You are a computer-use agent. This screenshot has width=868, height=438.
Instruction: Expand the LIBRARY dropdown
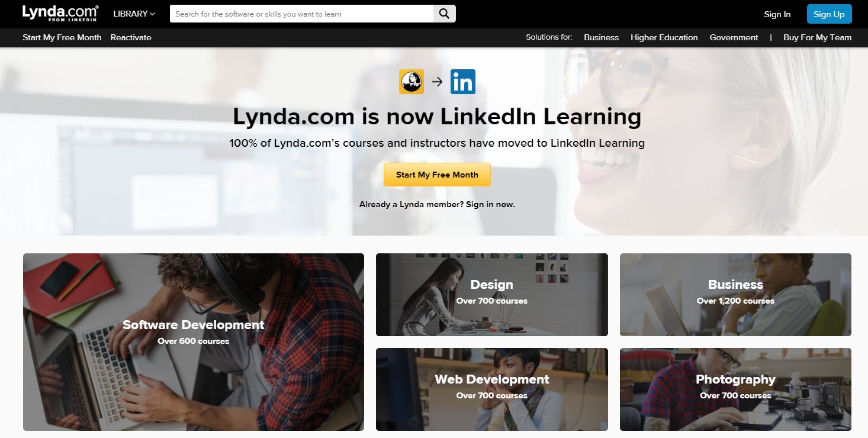tap(134, 14)
